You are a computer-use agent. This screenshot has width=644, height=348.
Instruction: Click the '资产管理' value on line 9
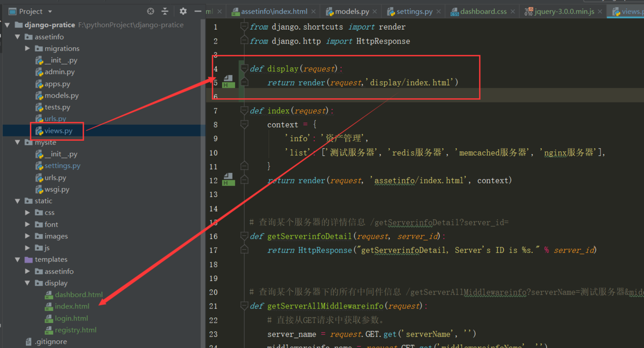pos(344,139)
